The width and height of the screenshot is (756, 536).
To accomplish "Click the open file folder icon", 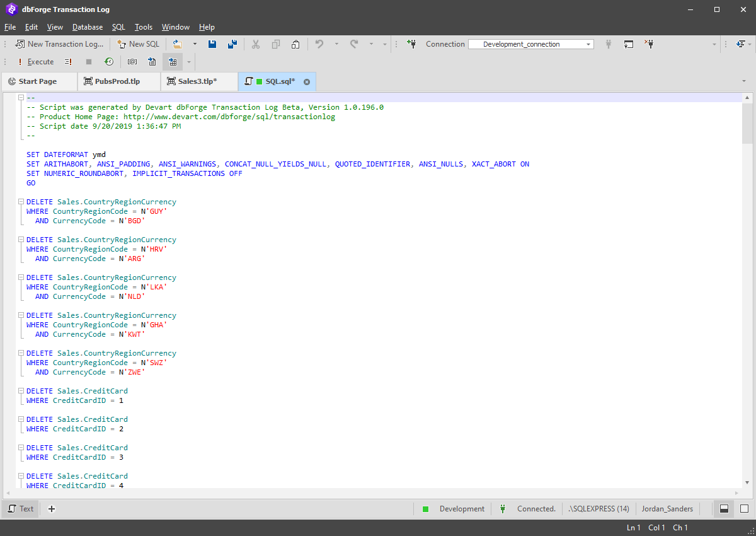I will click(x=178, y=44).
